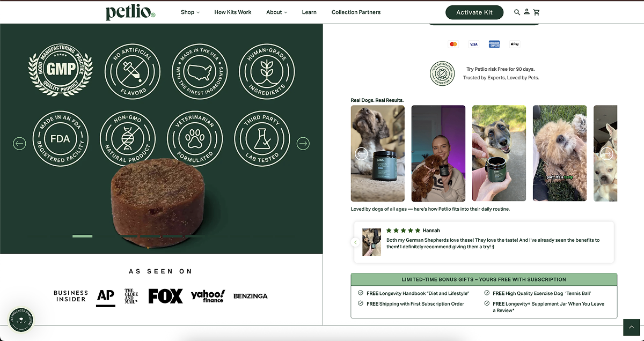Go to next product image slide
The image size is (644, 341).
(303, 143)
